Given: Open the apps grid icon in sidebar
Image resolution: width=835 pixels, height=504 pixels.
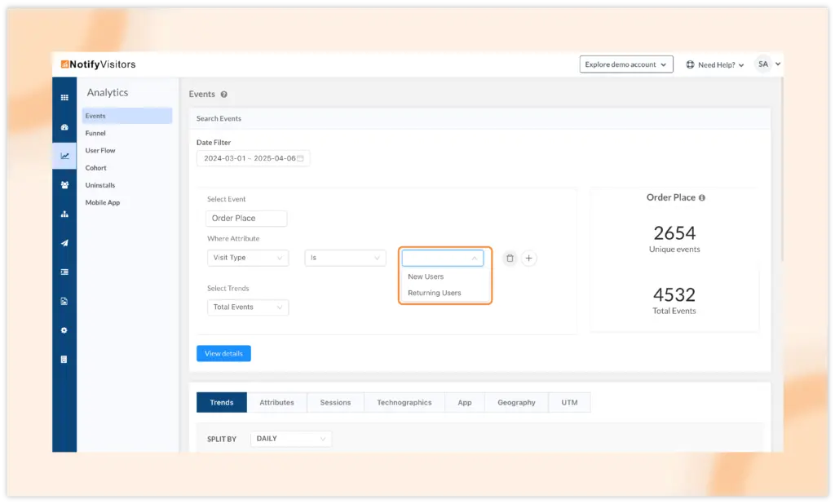Looking at the screenshot, I should pos(64,98).
